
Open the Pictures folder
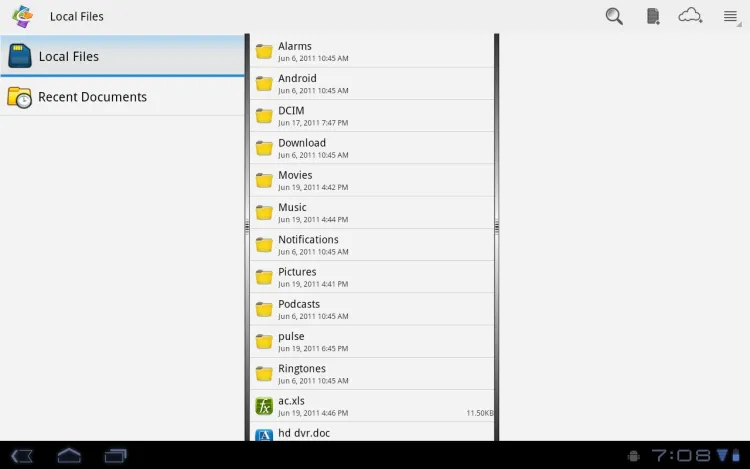(x=372, y=277)
